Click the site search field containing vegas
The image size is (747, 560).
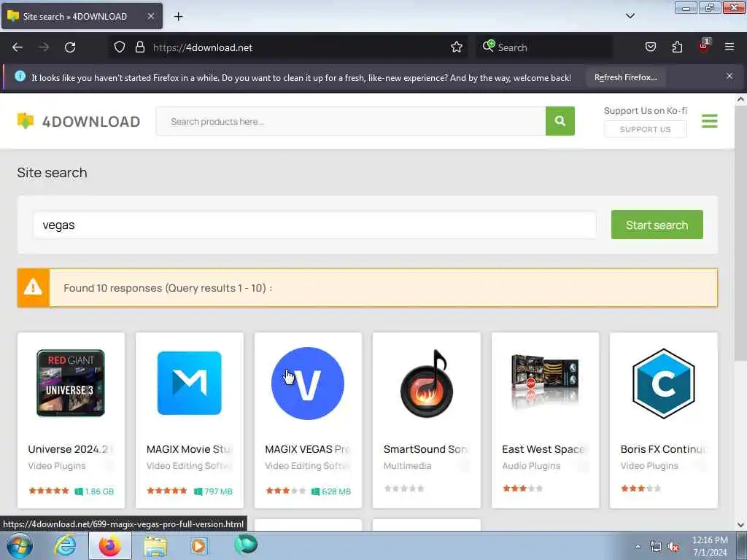pos(314,225)
